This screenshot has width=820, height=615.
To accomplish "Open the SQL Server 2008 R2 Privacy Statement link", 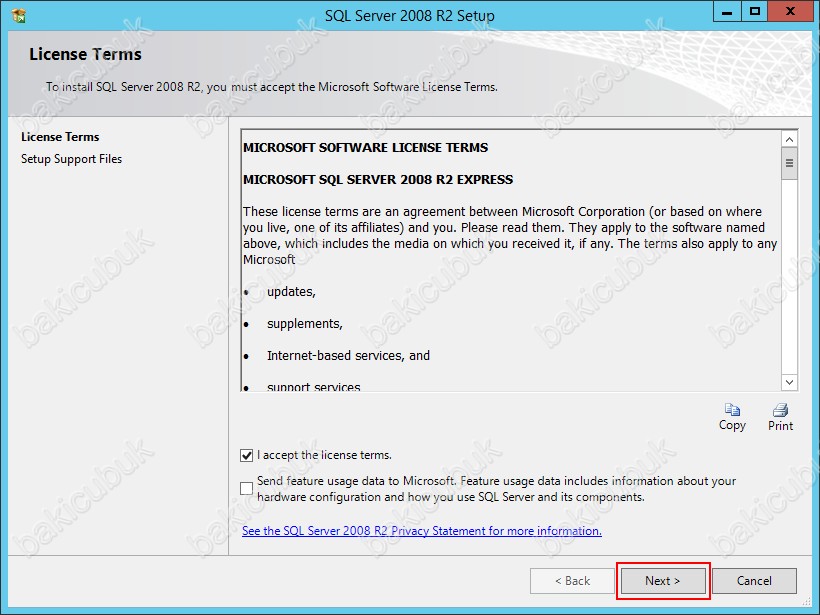I will point(422,531).
